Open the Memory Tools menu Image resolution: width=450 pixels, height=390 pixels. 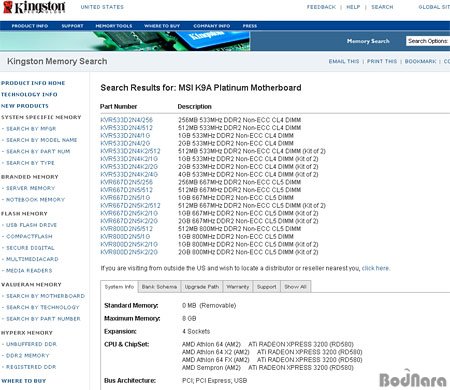coord(114,26)
